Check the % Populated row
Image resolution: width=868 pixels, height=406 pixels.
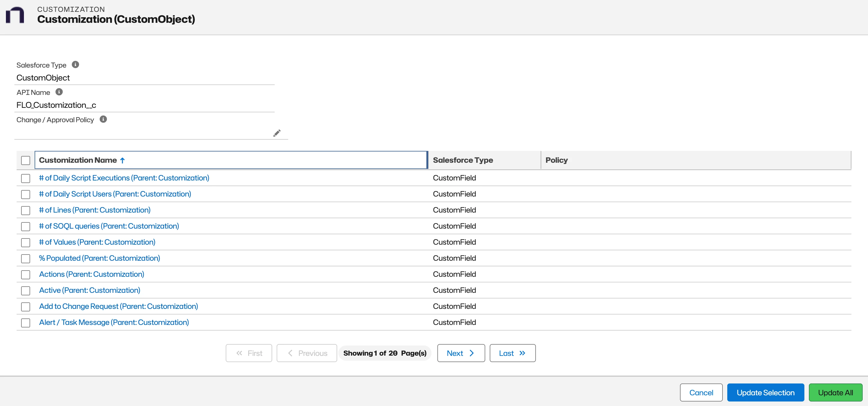pos(26,259)
